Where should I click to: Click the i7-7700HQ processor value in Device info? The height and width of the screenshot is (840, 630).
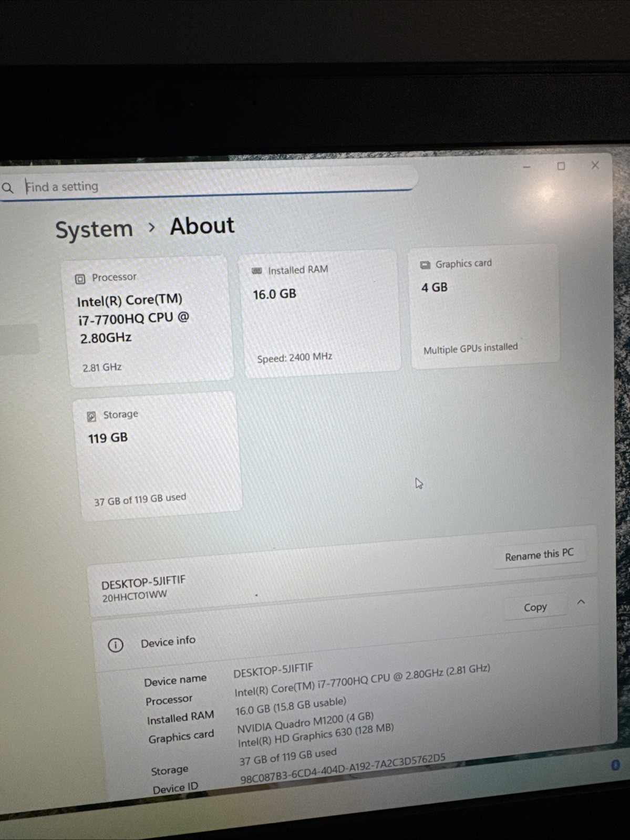(363, 681)
